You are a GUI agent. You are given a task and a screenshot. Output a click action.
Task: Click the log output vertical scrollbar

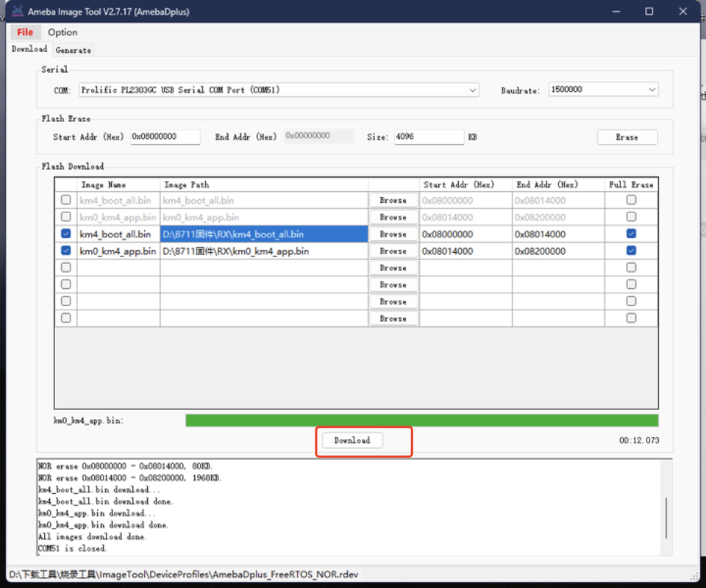tap(666, 517)
